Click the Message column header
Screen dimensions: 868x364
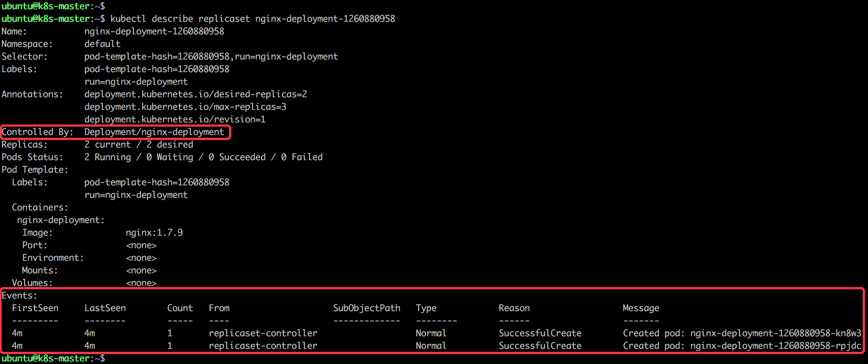click(x=641, y=308)
